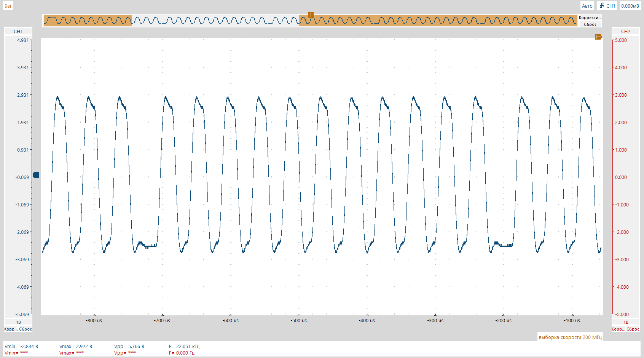Click the right orange region of overview

[x=438, y=20]
